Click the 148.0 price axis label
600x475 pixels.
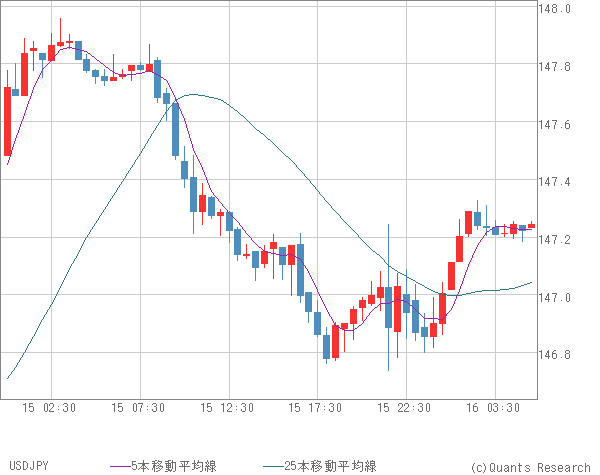point(554,8)
